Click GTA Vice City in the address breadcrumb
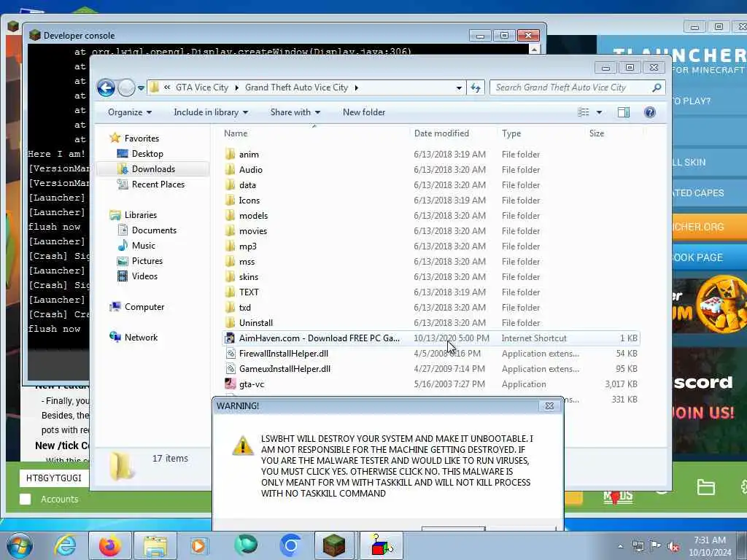The height and width of the screenshot is (560, 747). click(x=202, y=87)
